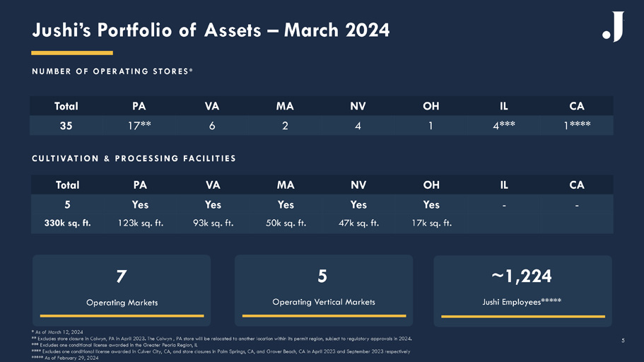Viewport: 644px width, 362px height.
Task: Click the '7 Operating Markets' card
Action: click(122, 286)
